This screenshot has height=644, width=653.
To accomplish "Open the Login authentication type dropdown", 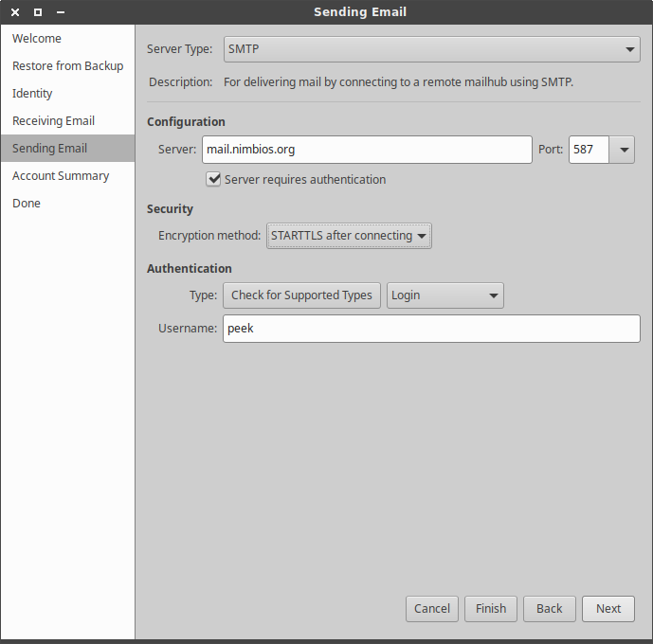I will tap(444, 295).
